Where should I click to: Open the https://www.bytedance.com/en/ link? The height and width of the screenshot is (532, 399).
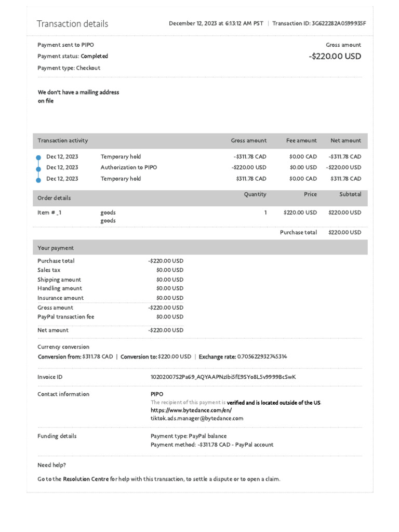point(191,410)
